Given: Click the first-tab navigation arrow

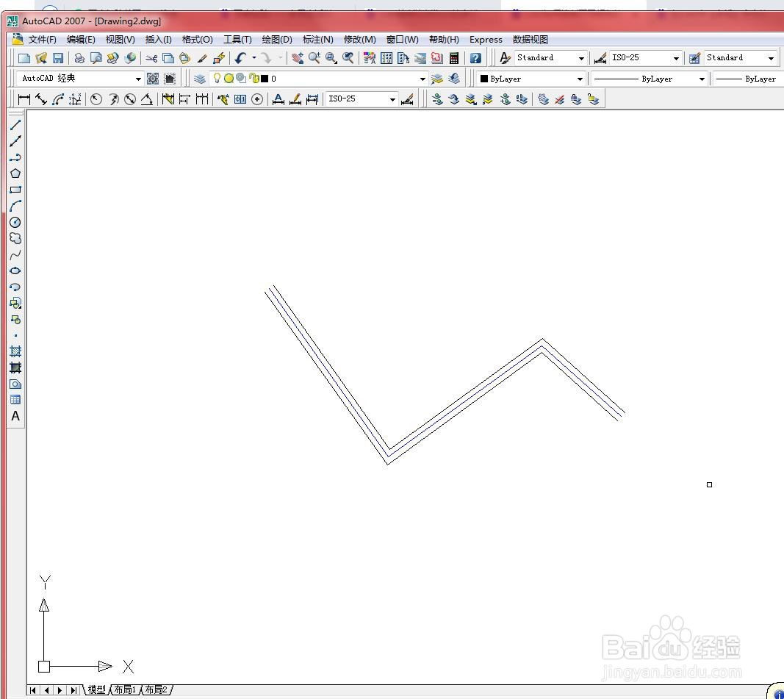Looking at the screenshot, I should (33, 690).
